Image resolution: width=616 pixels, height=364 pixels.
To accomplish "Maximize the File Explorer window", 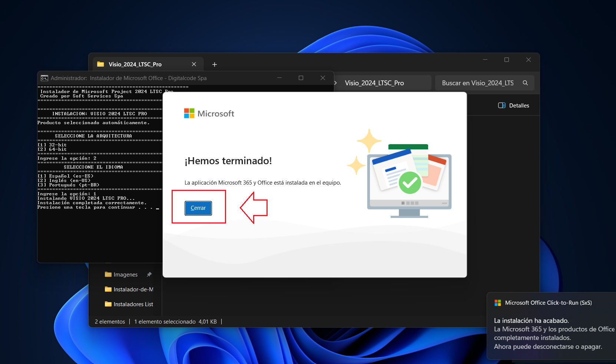I will [507, 60].
